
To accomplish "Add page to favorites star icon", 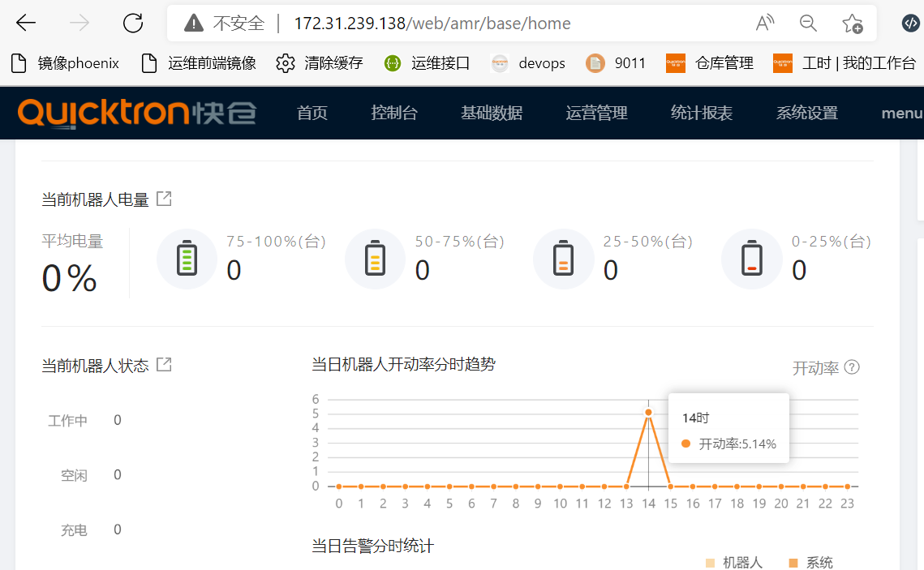I will tap(852, 24).
